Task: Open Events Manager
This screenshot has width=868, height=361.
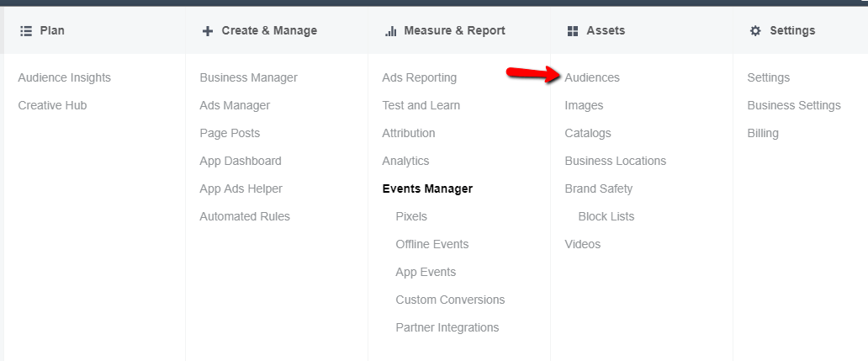Action: (427, 188)
